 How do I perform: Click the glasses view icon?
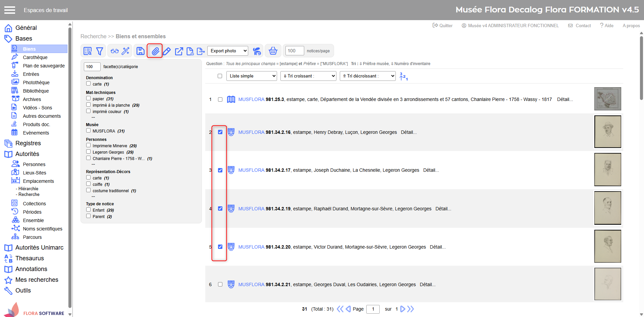click(115, 51)
